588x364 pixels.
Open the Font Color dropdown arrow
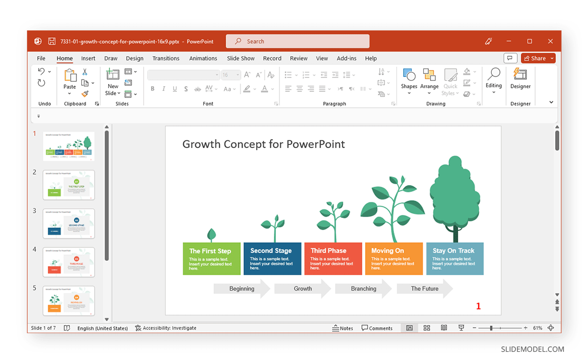click(x=271, y=89)
